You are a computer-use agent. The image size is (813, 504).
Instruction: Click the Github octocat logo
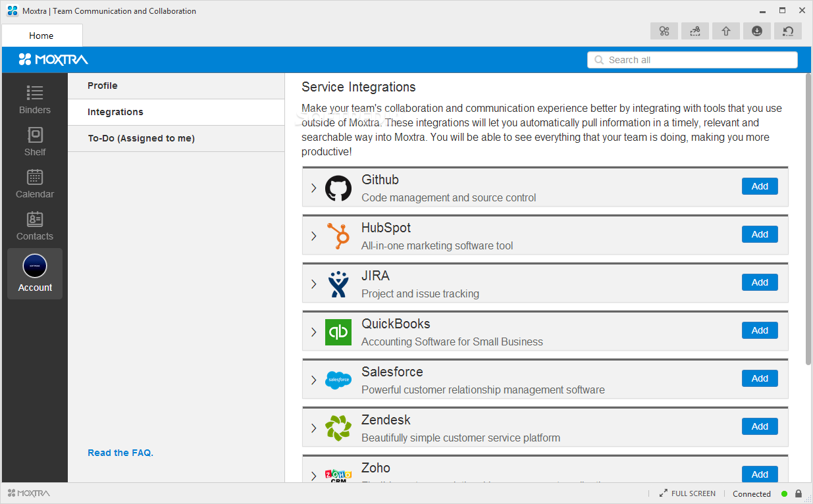click(338, 188)
